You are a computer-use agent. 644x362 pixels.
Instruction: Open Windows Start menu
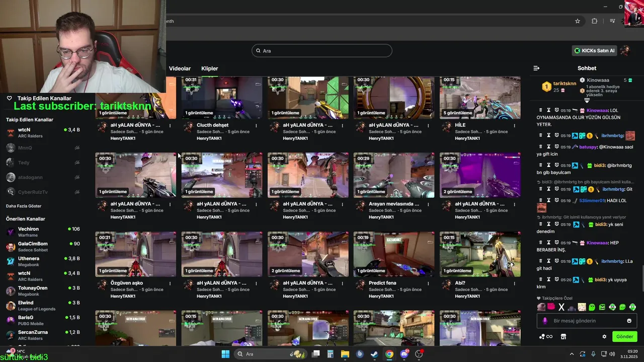click(225, 354)
